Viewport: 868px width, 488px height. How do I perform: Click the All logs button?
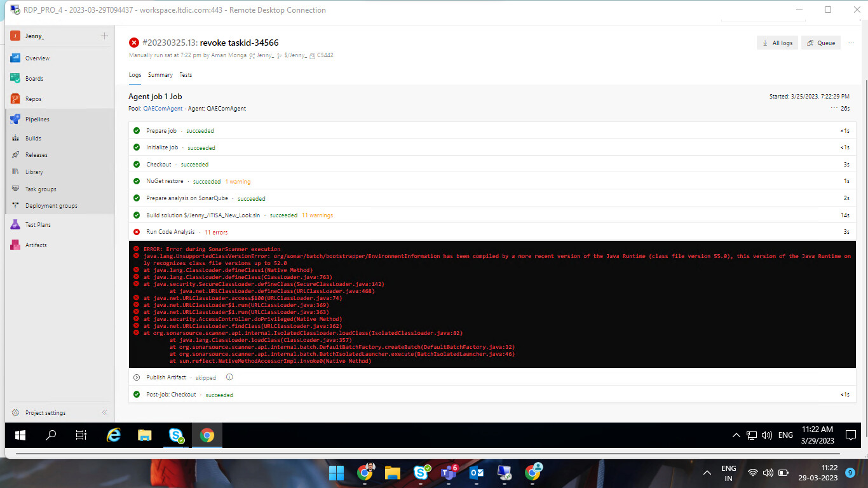pyautogui.click(x=777, y=43)
